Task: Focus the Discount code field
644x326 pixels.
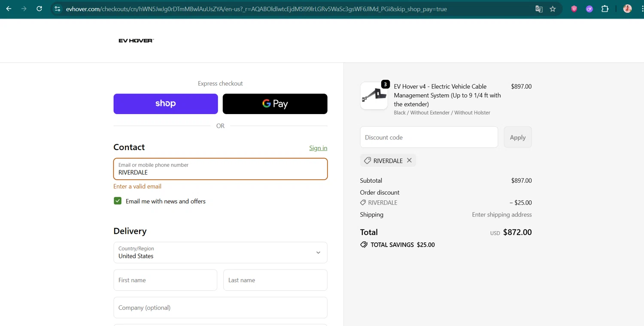Action: point(429,137)
